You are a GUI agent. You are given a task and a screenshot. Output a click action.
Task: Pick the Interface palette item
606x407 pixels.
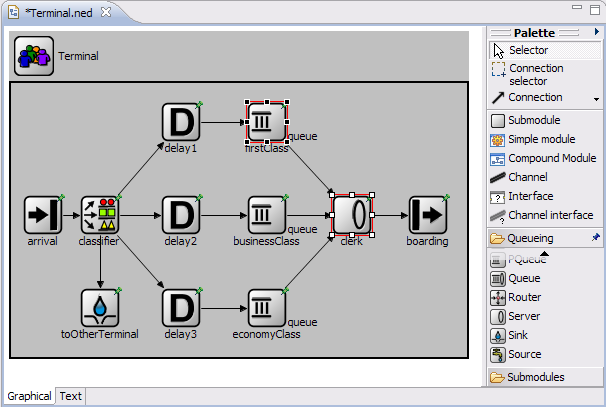(x=545, y=196)
